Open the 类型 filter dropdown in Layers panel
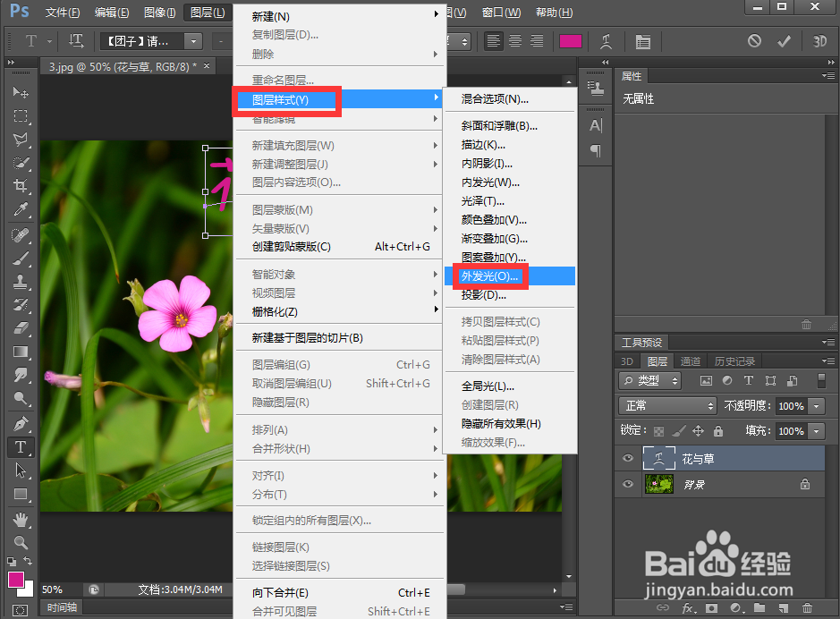The height and width of the screenshot is (619, 840). click(x=649, y=380)
